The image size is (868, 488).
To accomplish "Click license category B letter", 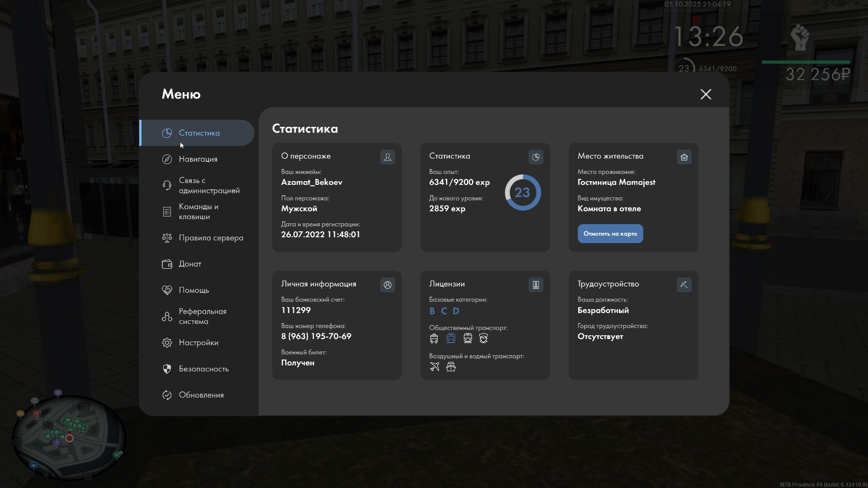I will (x=432, y=311).
